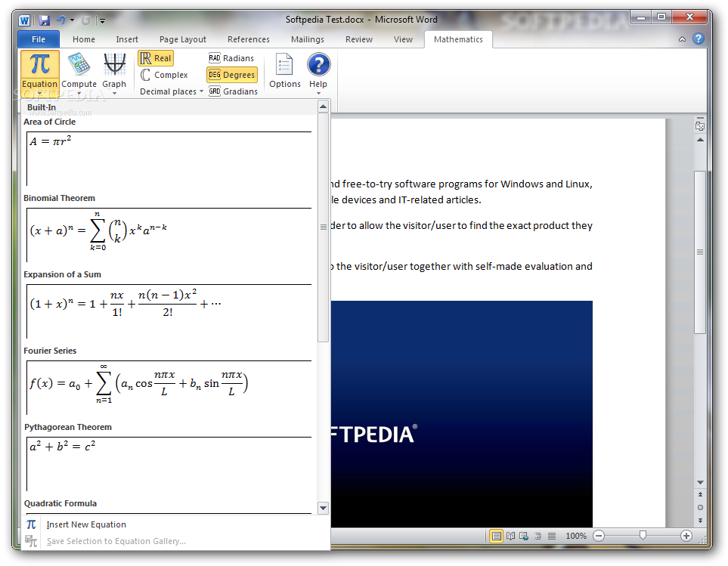Jump to next page with double arrow
The width and height of the screenshot is (728, 566).
coord(700,521)
